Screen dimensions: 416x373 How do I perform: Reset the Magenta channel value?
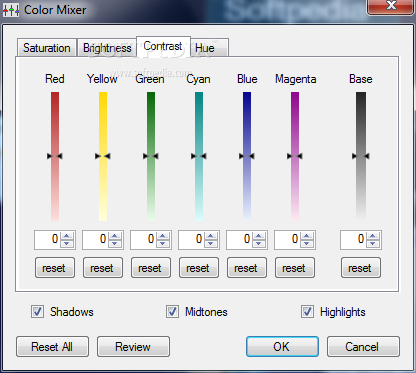(295, 268)
